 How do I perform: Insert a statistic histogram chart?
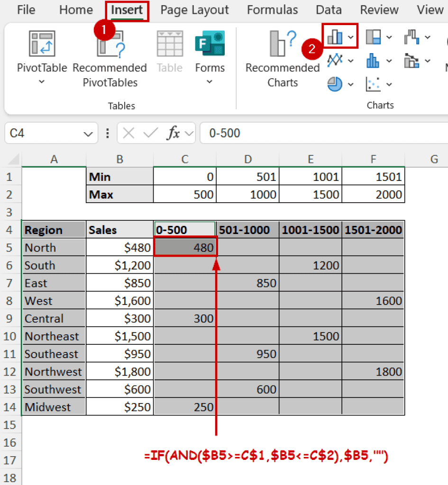[x=374, y=61]
